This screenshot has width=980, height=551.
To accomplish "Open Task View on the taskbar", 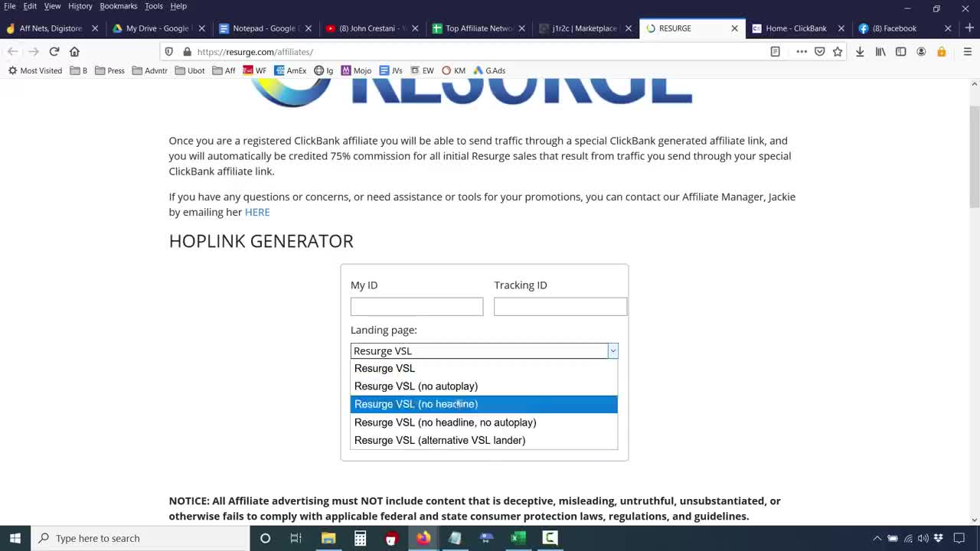I will tap(296, 538).
